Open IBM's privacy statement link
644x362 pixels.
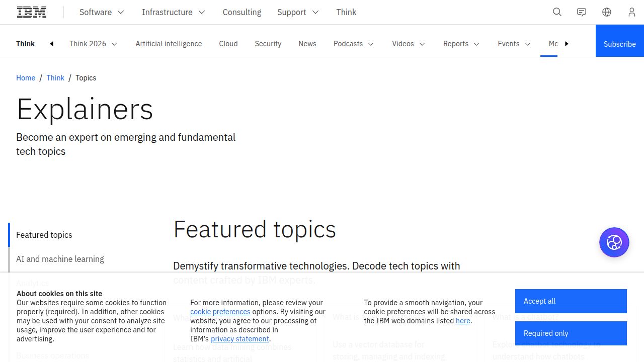240,339
